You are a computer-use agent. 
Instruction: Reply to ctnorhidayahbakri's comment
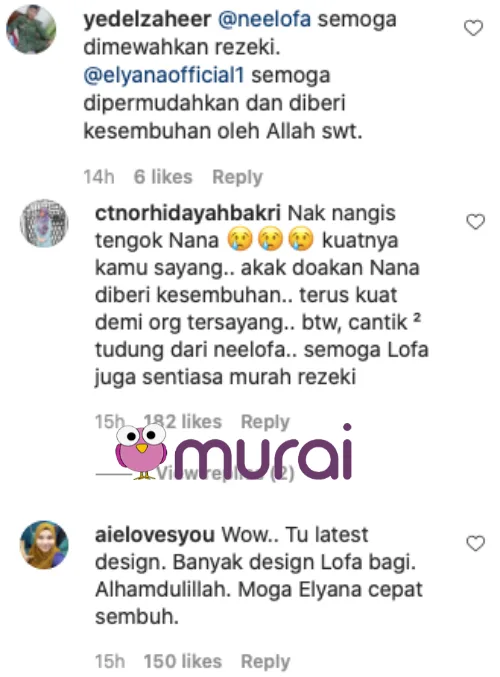tap(265, 422)
